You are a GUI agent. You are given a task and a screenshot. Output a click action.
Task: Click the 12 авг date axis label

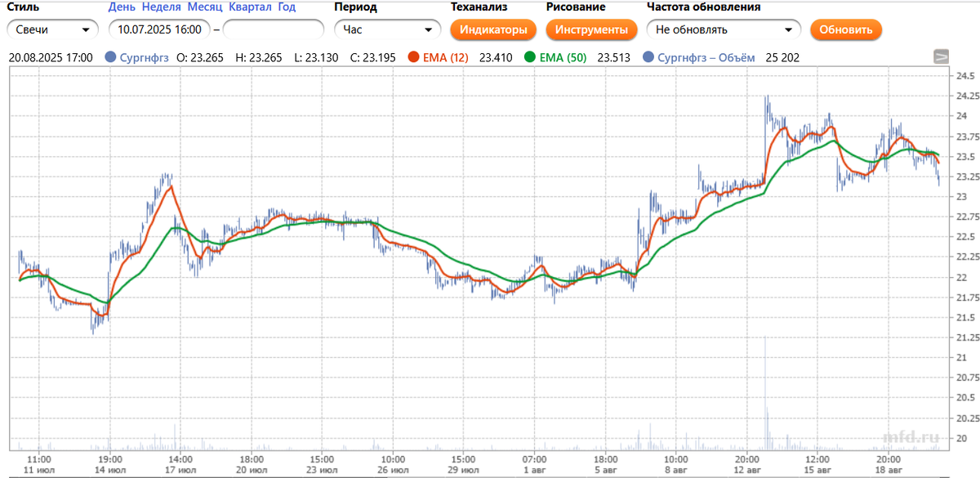[749, 471]
